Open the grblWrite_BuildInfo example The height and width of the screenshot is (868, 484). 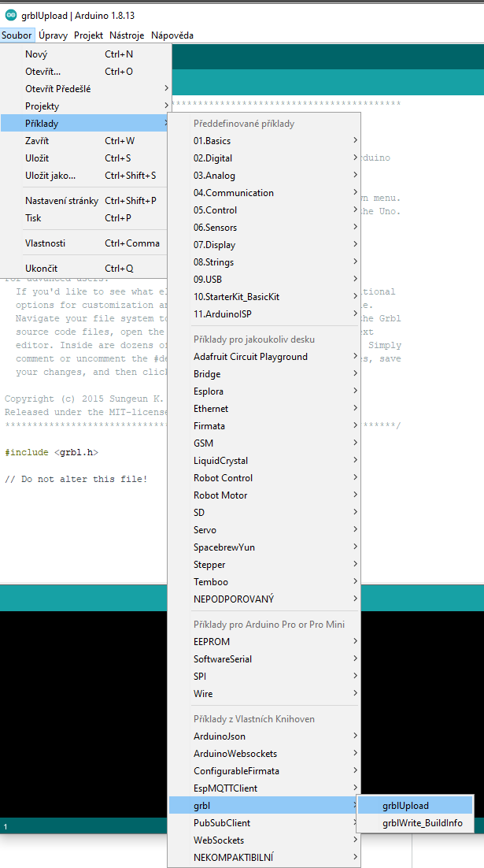(416, 822)
